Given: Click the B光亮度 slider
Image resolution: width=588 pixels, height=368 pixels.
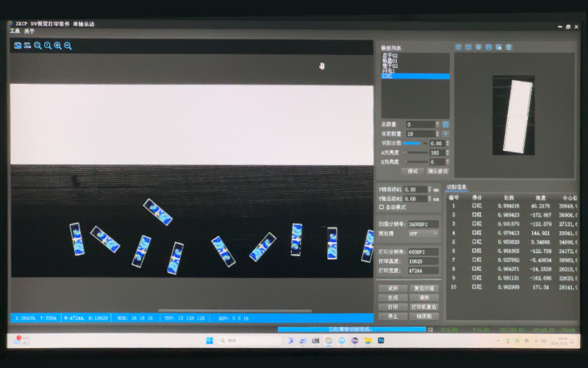Looking at the screenshot, I should tap(415, 162).
